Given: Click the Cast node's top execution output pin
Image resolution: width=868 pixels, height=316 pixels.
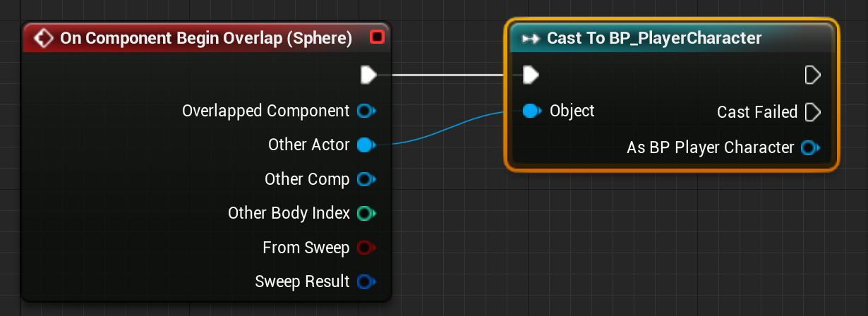Looking at the screenshot, I should [812, 75].
